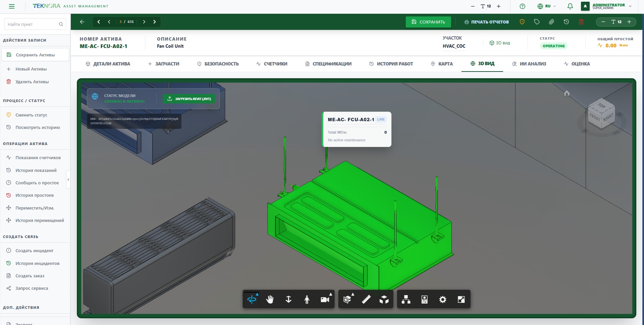Open attachments paperclip icon
The width and height of the screenshot is (644, 325).
click(551, 22)
